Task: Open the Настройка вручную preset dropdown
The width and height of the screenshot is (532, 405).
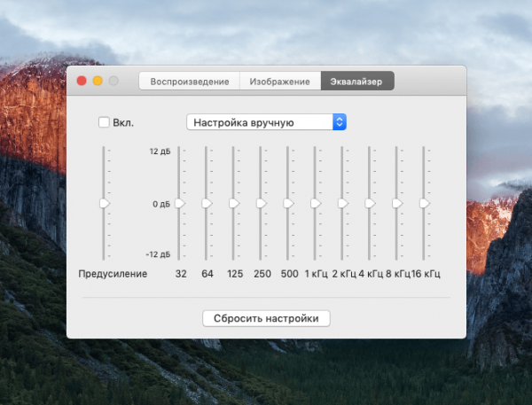Action: pyautogui.click(x=266, y=122)
